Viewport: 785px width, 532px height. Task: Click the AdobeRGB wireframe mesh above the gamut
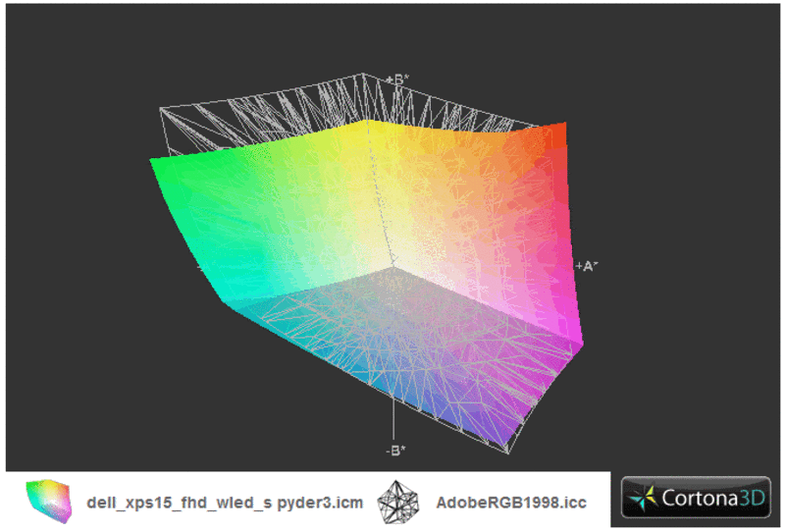pyautogui.click(x=265, y=110)
